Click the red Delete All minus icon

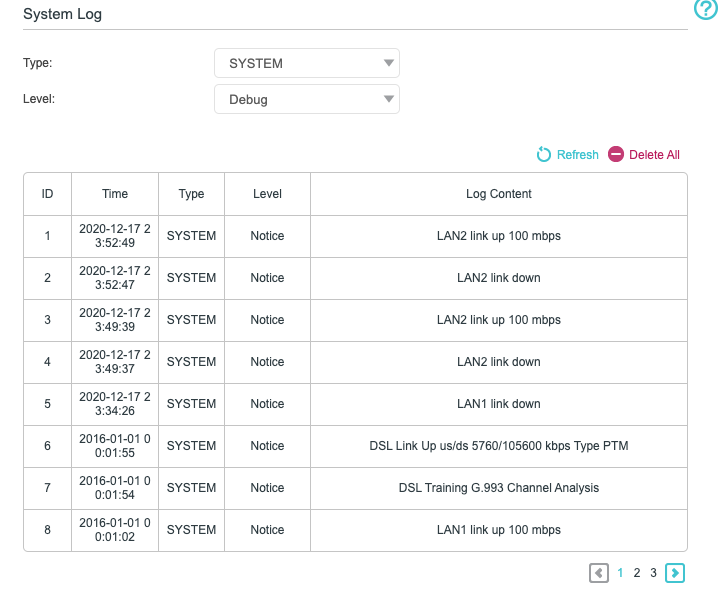[x=616, y=154]
